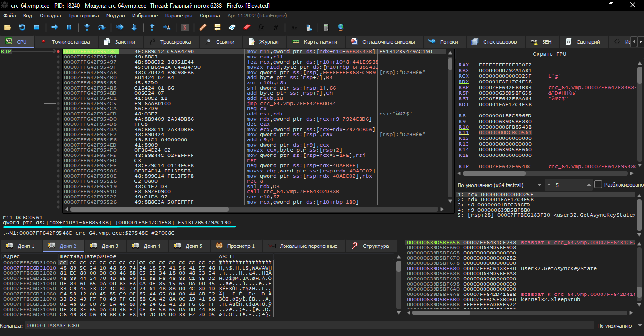
Task: Switch to the Точки останова tab
Action: coord(66,42)
